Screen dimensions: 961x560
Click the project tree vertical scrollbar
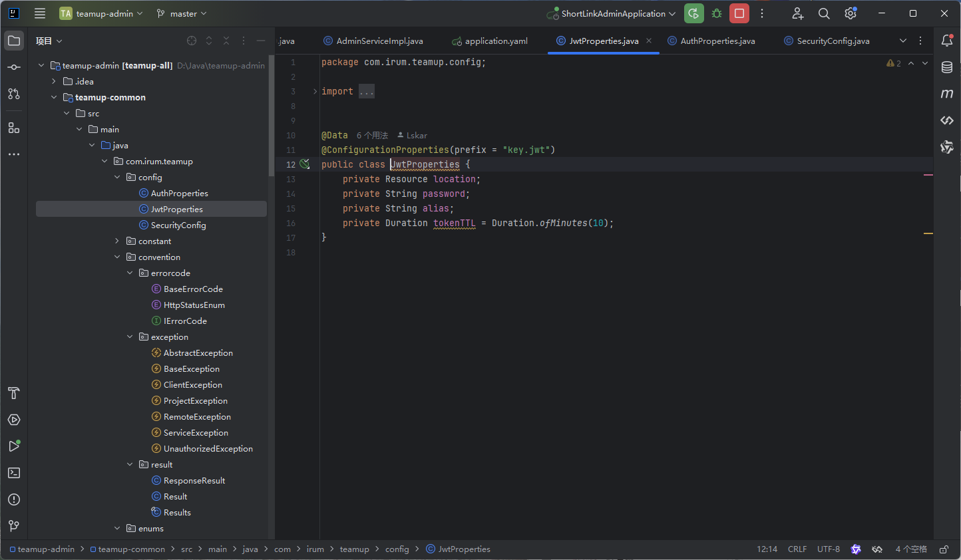point(271,116)
